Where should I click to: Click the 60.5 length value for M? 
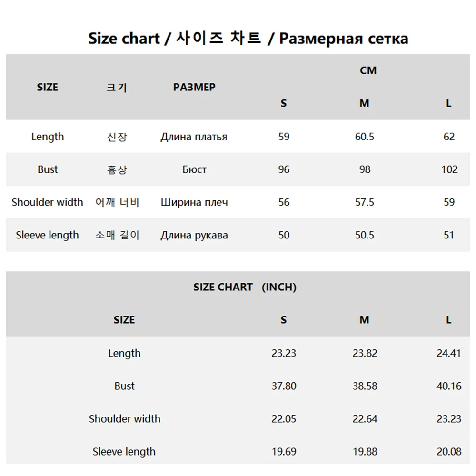tap(365, 137)
